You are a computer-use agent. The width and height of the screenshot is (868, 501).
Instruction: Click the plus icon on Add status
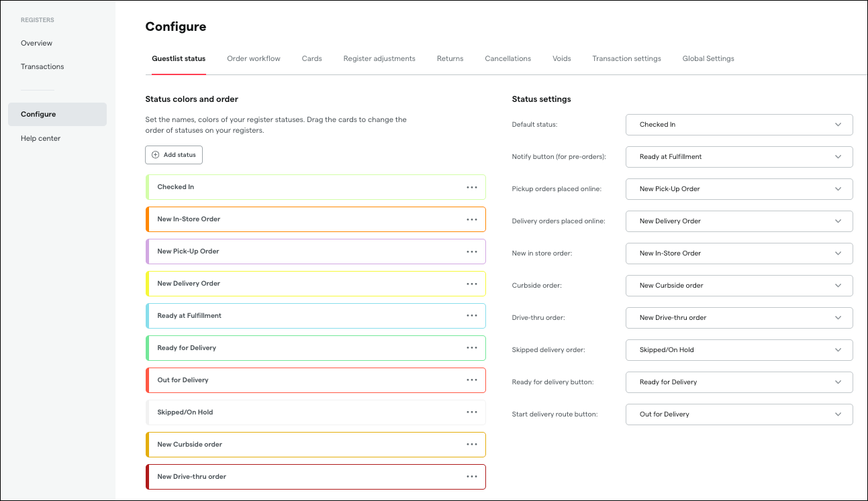pyautogui.click(x=154, y=155)
